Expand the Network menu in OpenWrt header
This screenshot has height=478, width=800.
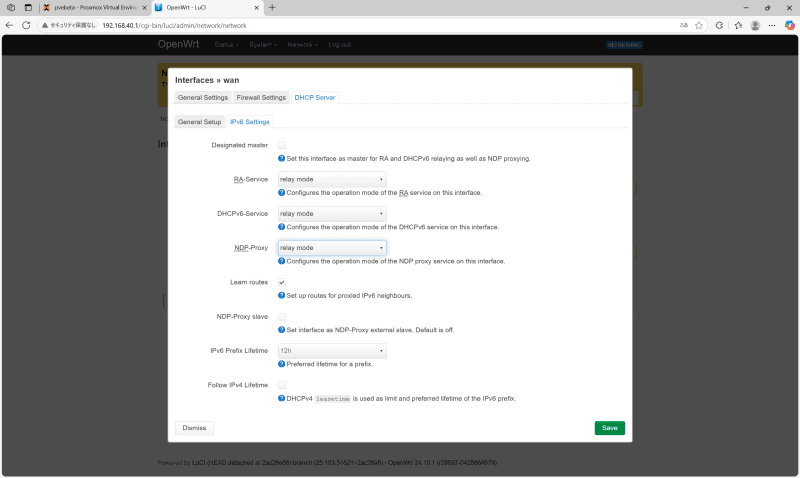tap(303, 45)
